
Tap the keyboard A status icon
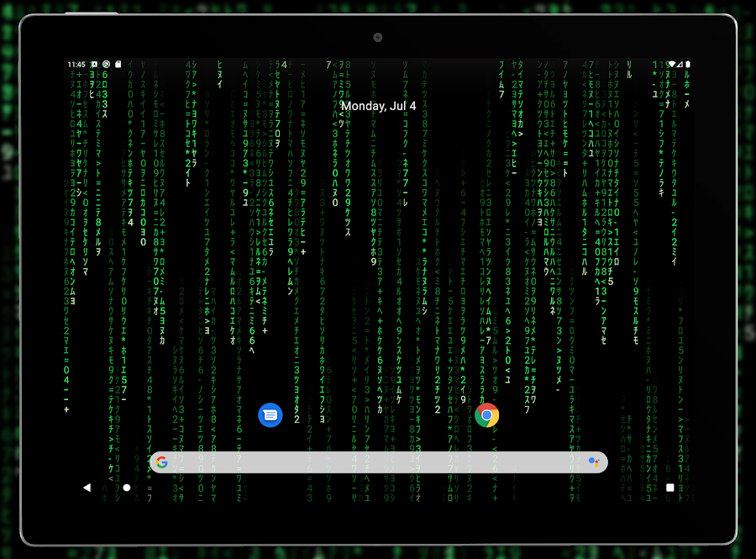point(94,64)
